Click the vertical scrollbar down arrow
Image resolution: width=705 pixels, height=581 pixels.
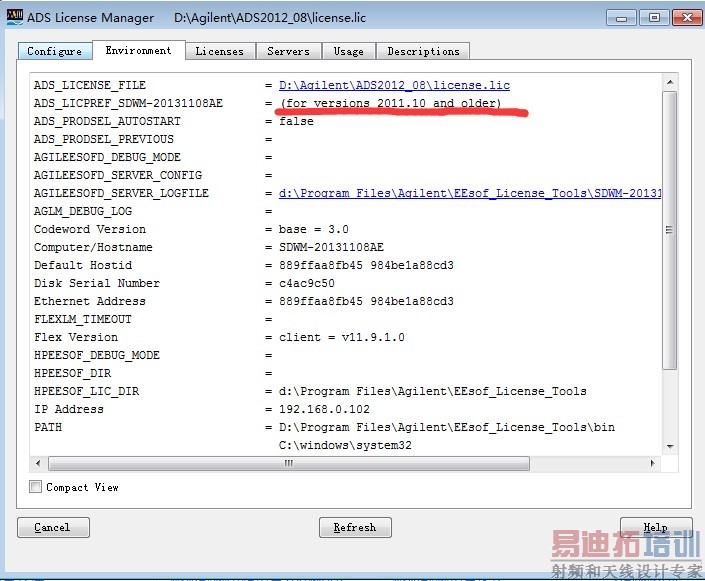tap(670, 447)
